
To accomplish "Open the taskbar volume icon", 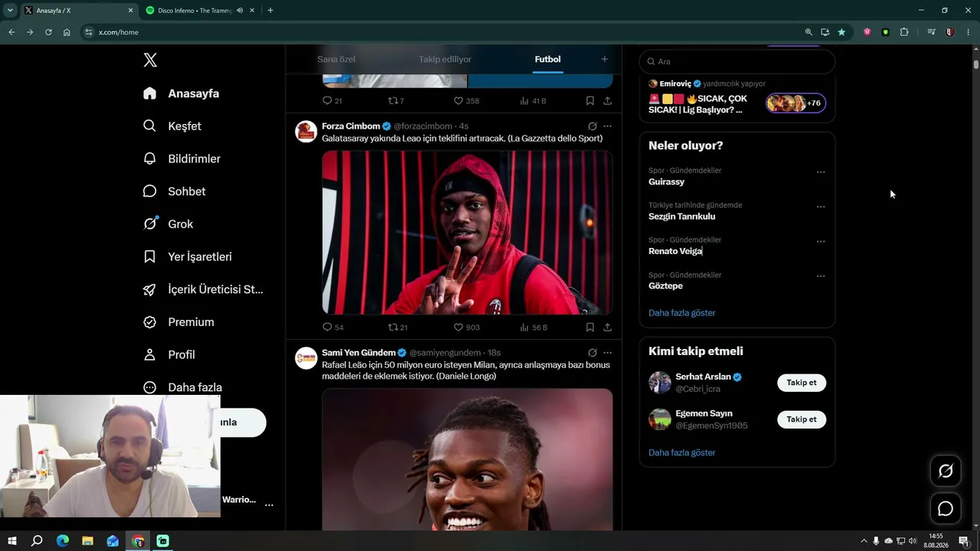I will (x=913, y=541).
